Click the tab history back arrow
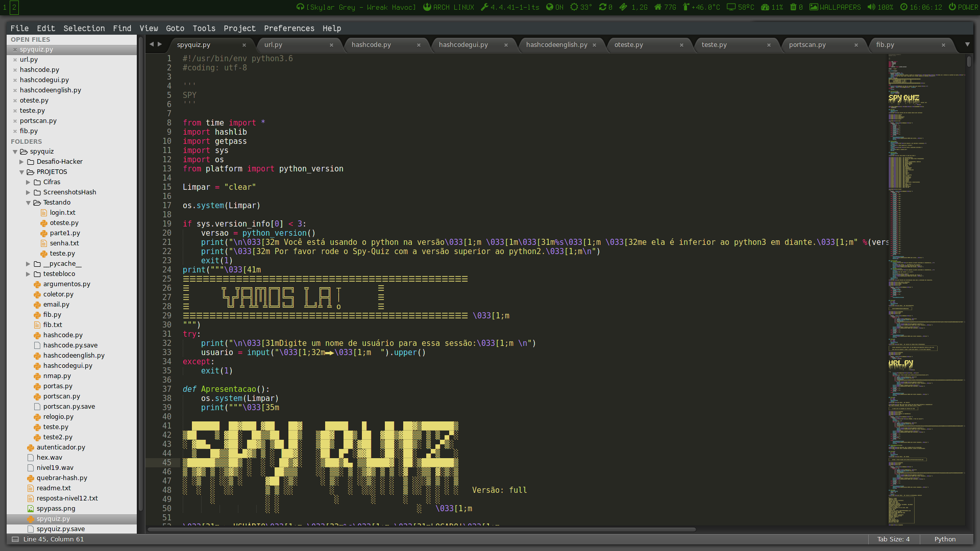 point(151,44)
